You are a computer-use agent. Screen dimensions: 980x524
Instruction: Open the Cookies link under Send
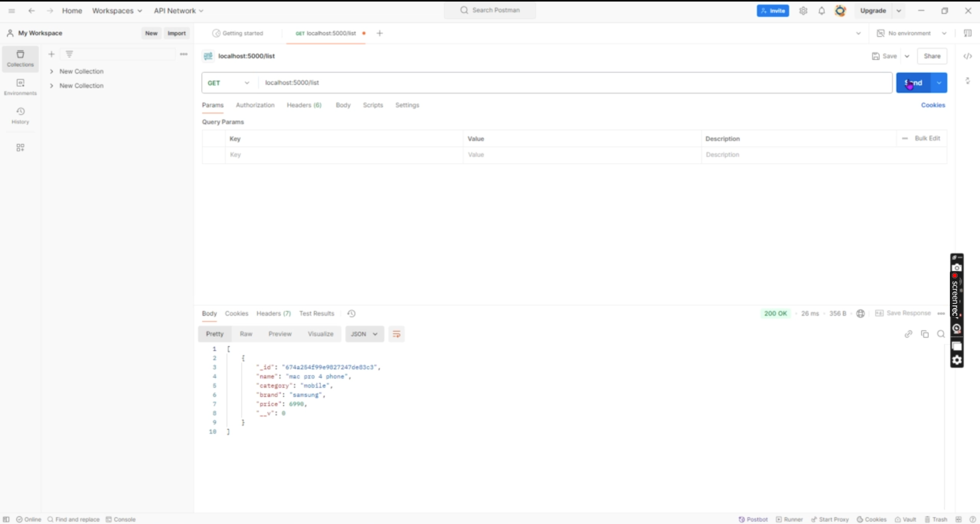[x=933, y=105]
